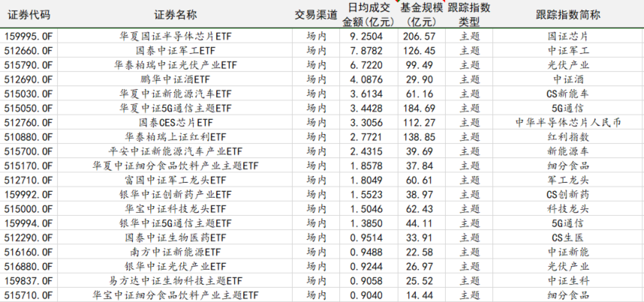Image resolution: width=644 pixels, height=302 pixels.
Task: Click the name 华夏中证细分食品饮料产业主题ETF
Action: tap(176, 166)
